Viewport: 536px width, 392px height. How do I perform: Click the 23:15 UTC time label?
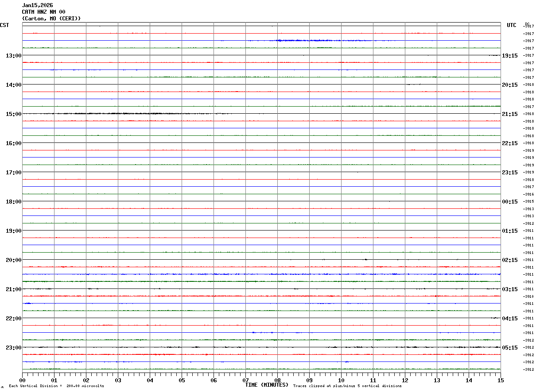pyautogui.click(x=510, y=173)
